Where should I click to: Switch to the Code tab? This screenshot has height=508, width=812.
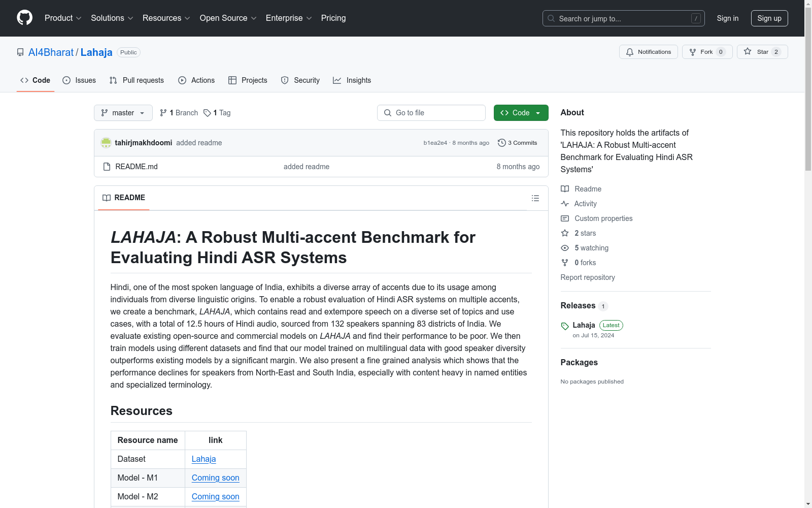(x=36, y=80)
